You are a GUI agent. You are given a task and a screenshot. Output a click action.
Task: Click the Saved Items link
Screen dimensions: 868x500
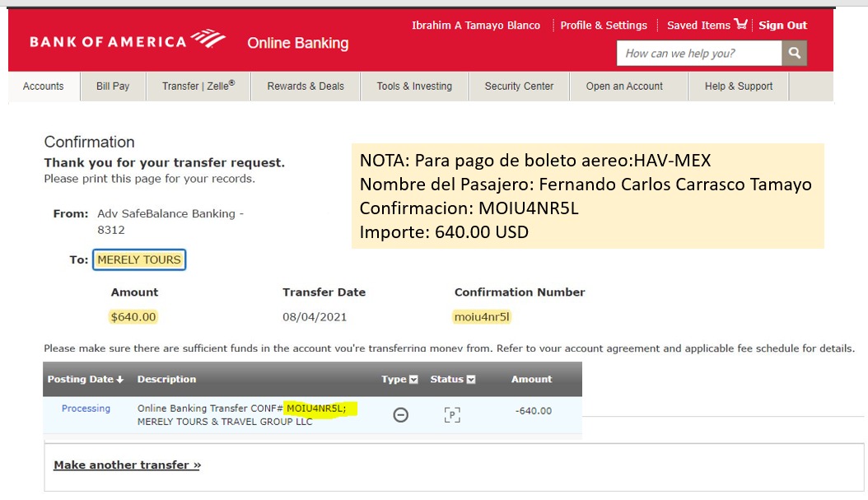(698, 26)
